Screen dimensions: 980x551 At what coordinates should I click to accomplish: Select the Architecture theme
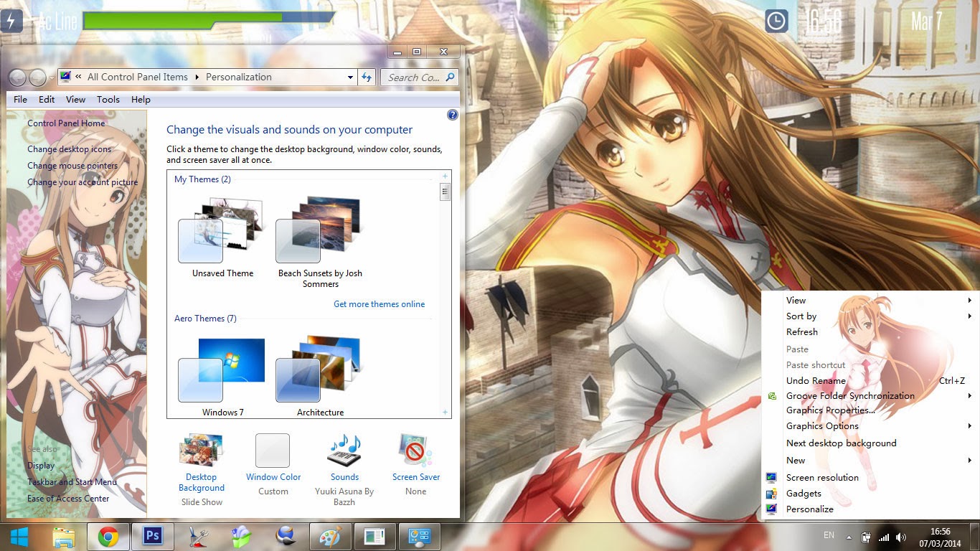click(320, 377)
